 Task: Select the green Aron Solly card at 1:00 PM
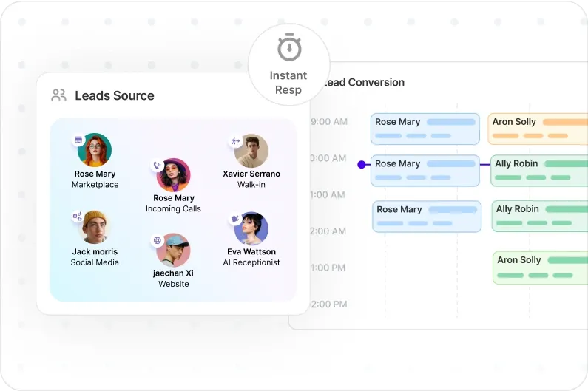(540, 268)
